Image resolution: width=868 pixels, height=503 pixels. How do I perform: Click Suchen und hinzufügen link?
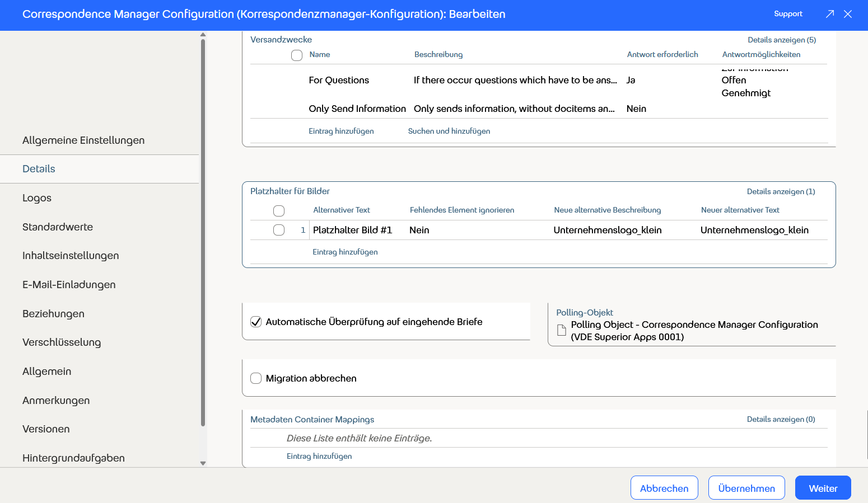pyautogui.click(x=449, y=131)
